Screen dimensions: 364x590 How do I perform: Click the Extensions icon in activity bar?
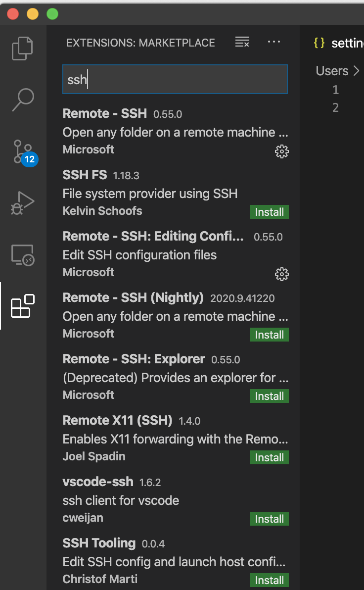point(22,306)
